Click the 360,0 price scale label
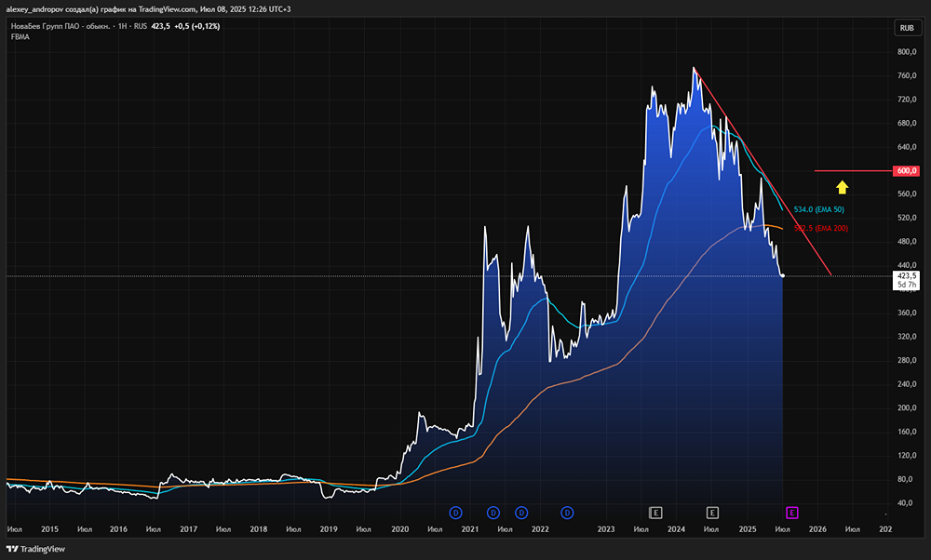 907,313
